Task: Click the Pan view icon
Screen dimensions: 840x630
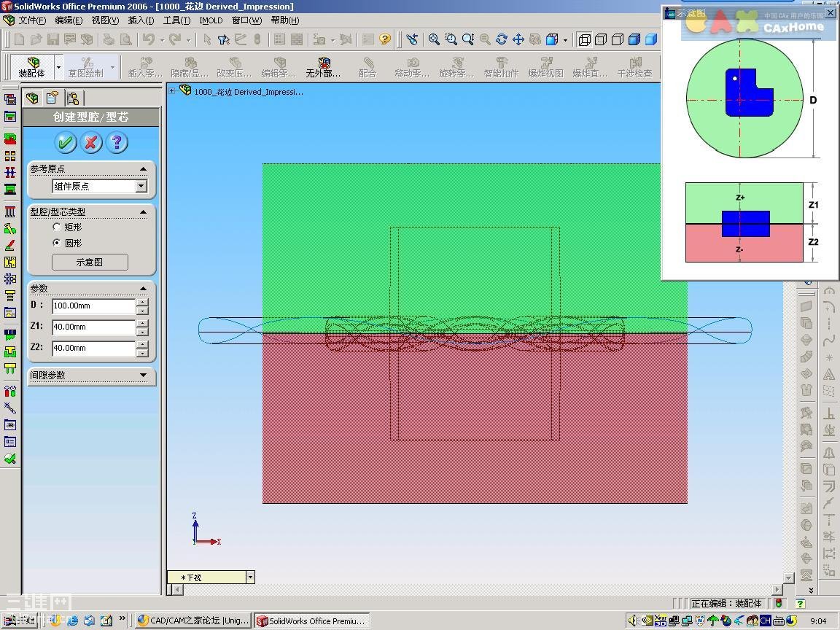Action: 518,39
